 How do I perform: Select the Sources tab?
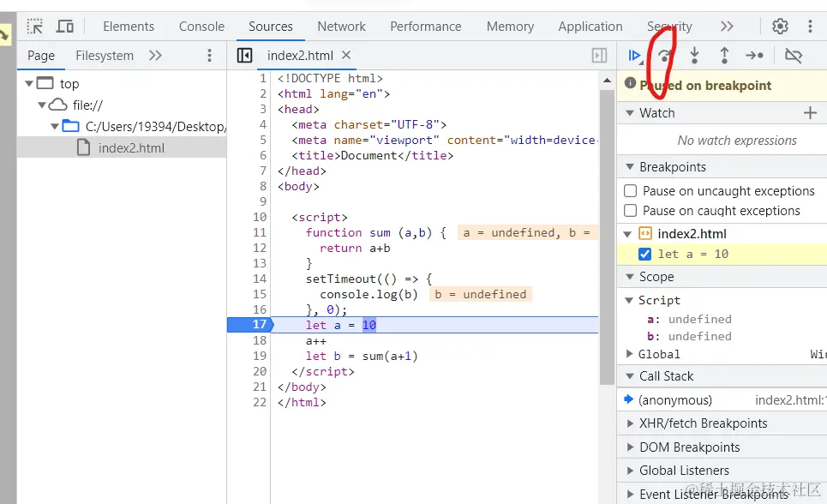pyautogui.click(x=271, y=27)
